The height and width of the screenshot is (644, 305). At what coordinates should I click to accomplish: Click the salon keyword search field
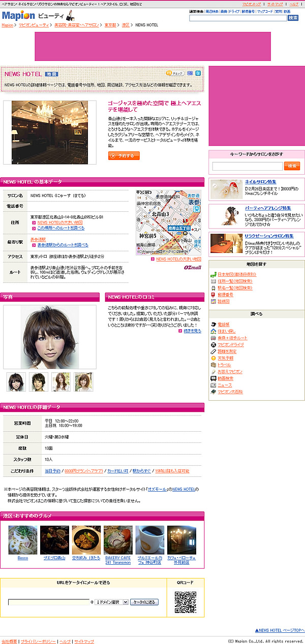248,166
